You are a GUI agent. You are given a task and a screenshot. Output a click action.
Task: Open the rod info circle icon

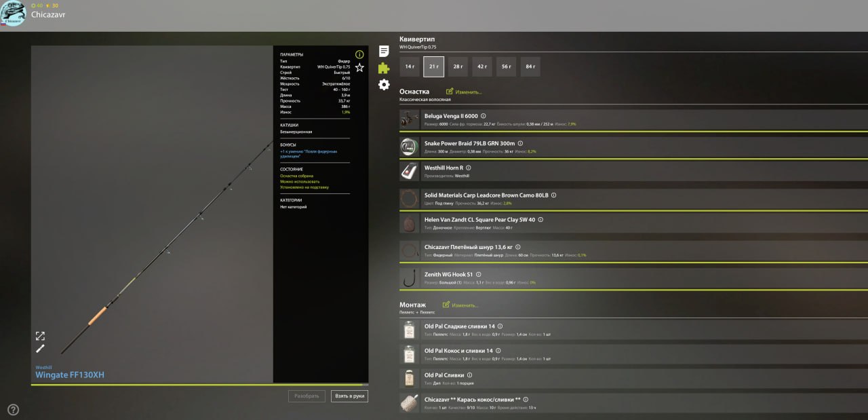(x=359, y=54)
